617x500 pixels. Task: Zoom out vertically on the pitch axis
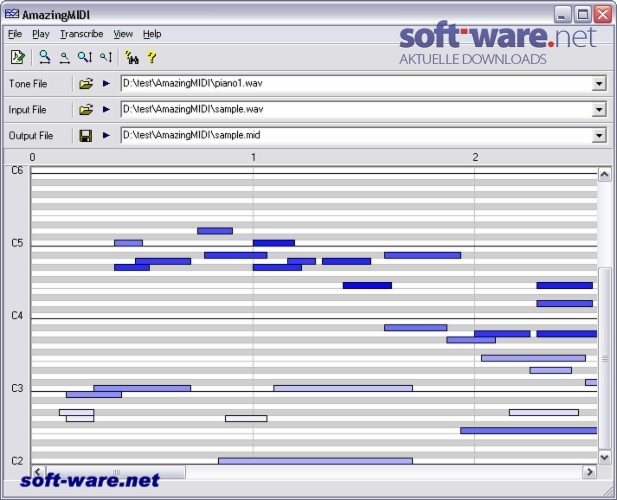coord(106,57)
